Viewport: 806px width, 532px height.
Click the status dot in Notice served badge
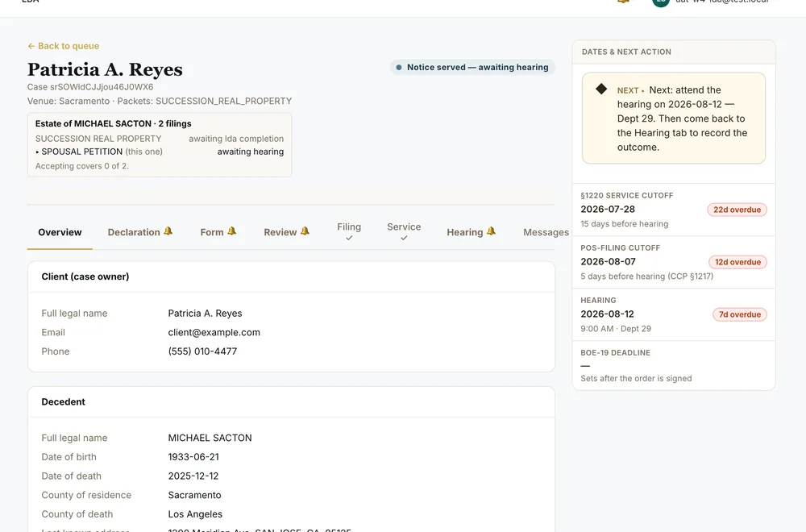click(398, 68)
